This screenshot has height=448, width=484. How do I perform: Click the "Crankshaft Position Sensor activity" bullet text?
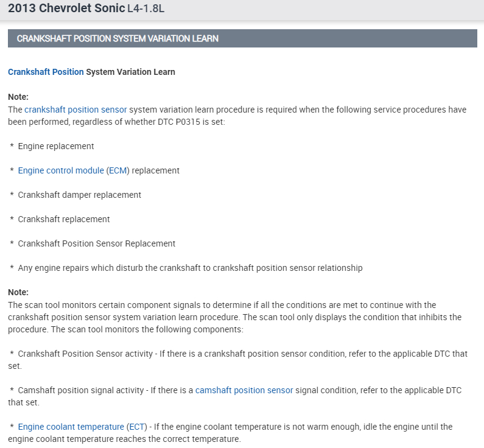(x=86, y=354)
